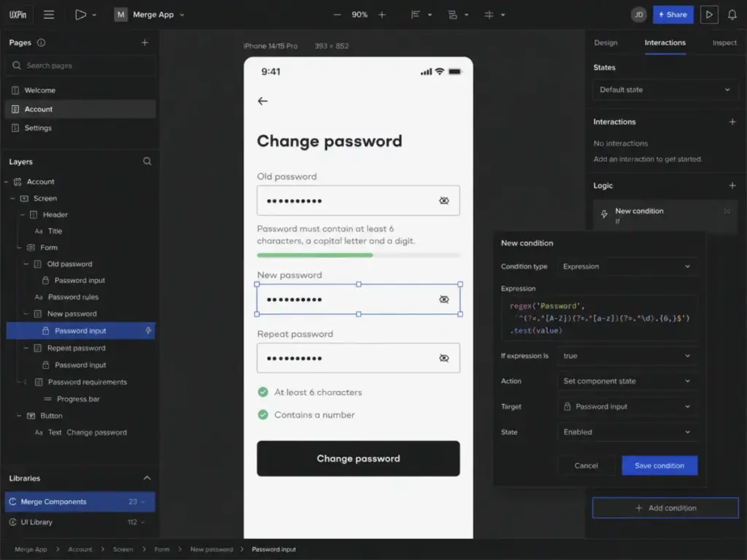The width and height of the screenshot is (747, 560).
Task: Collapse the Screen layer
Action: pyautogui.click(x=13, y=198)
